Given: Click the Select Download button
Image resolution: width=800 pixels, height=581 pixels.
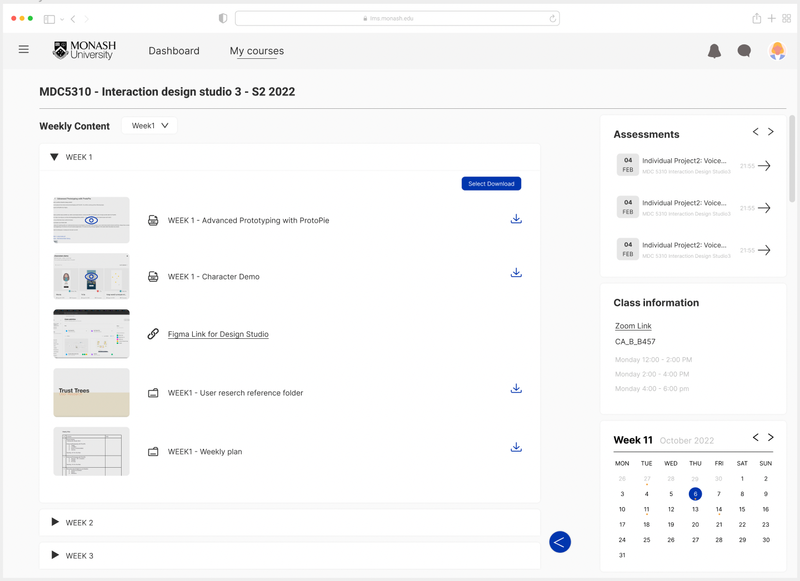Looking at the screenshot, I should point(491,184).
